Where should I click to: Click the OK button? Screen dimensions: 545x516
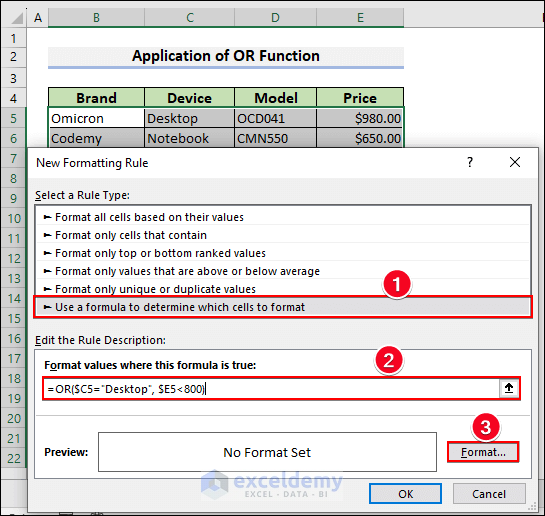[405, 493]
